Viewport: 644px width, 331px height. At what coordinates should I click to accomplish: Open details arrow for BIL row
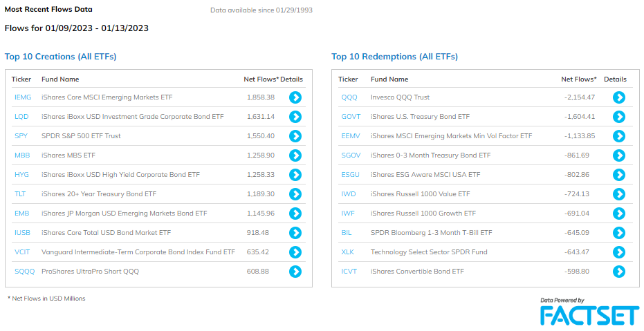click(x=619, y=233)
